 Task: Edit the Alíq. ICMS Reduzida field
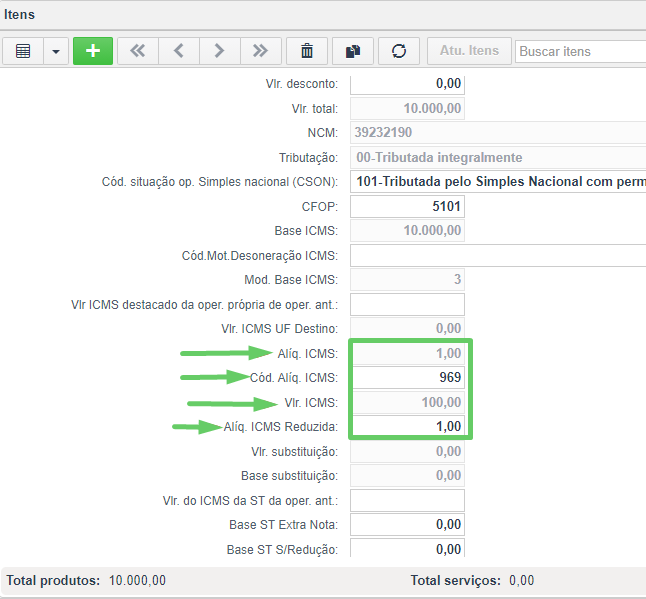tap(408, 426)
